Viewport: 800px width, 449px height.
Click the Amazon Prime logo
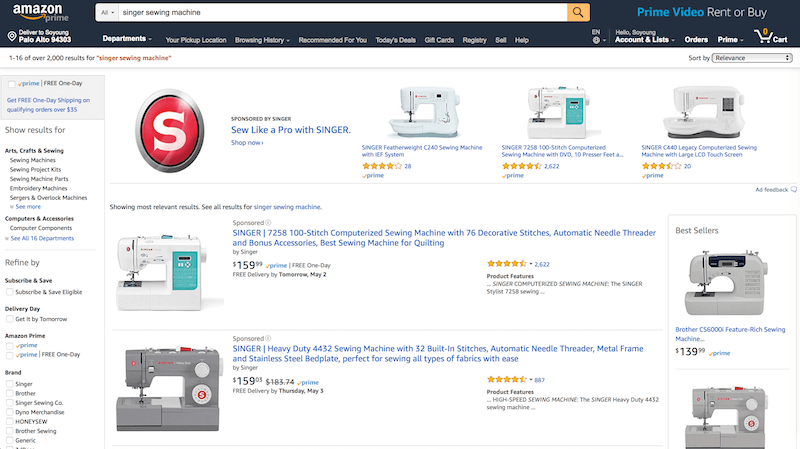40,13
